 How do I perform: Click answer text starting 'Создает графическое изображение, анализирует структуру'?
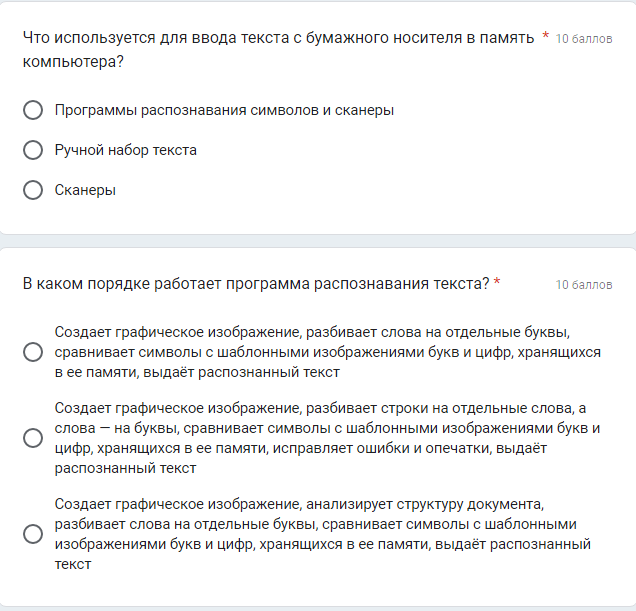tap(323, 534)
